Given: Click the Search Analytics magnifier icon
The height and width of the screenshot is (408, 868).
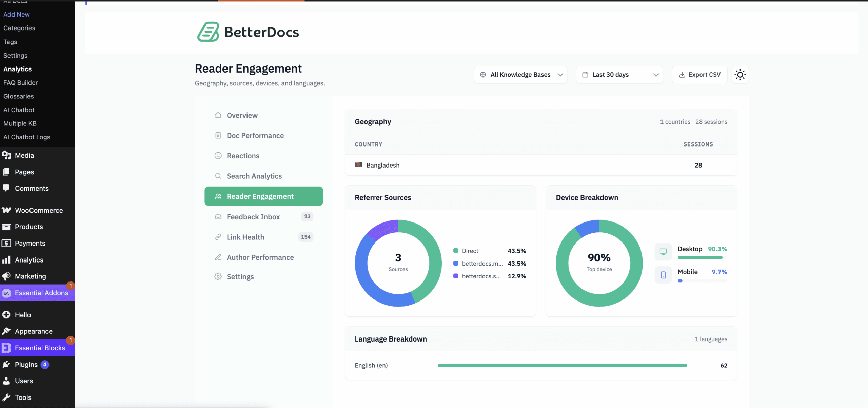Looking at the screenshot, I should pos(218,176).
